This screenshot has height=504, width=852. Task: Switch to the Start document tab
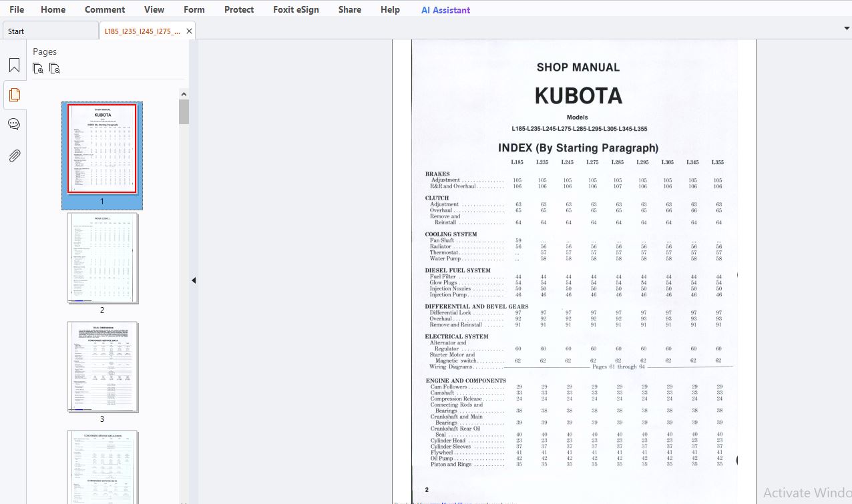point(51,31)
